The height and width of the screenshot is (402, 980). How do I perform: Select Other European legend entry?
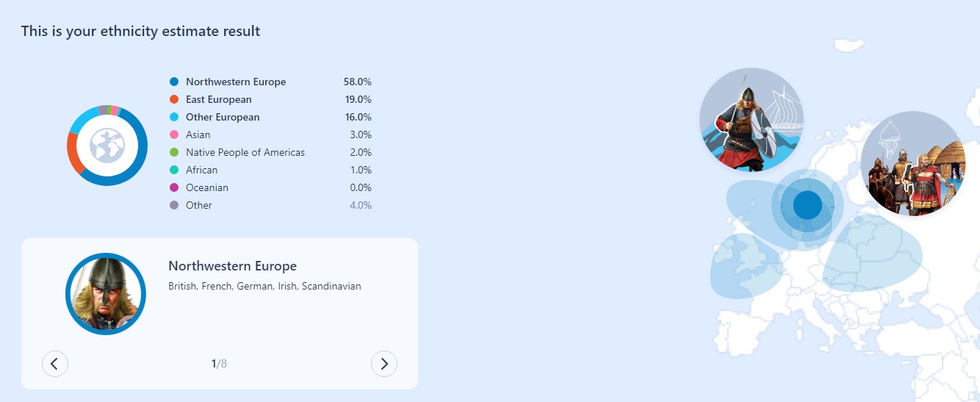click(x=223, y=117)
